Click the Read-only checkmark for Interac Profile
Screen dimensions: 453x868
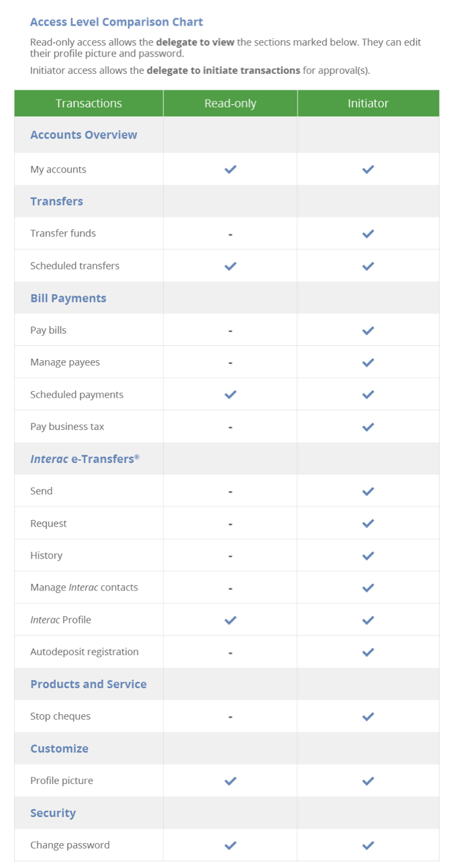[x=230, y=620]
